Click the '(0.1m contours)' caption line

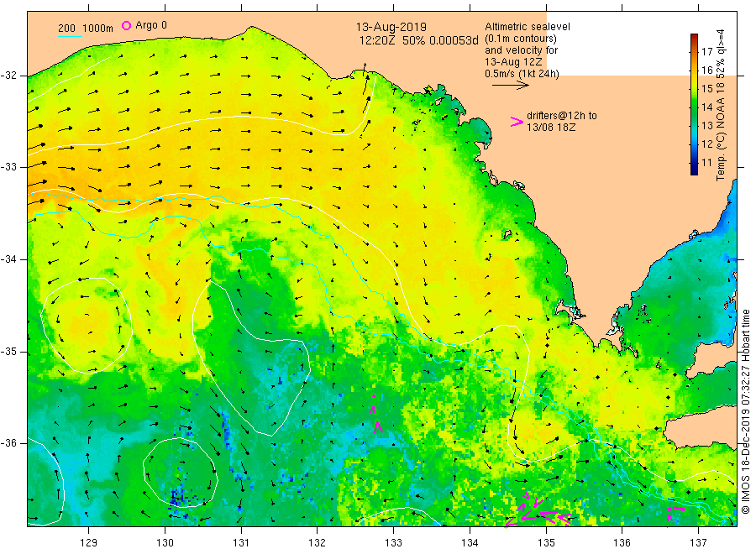click(x=521, y=39)
